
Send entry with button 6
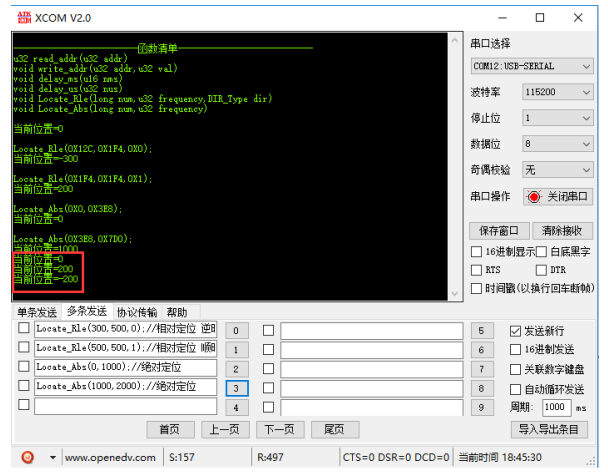pos(482,350)
